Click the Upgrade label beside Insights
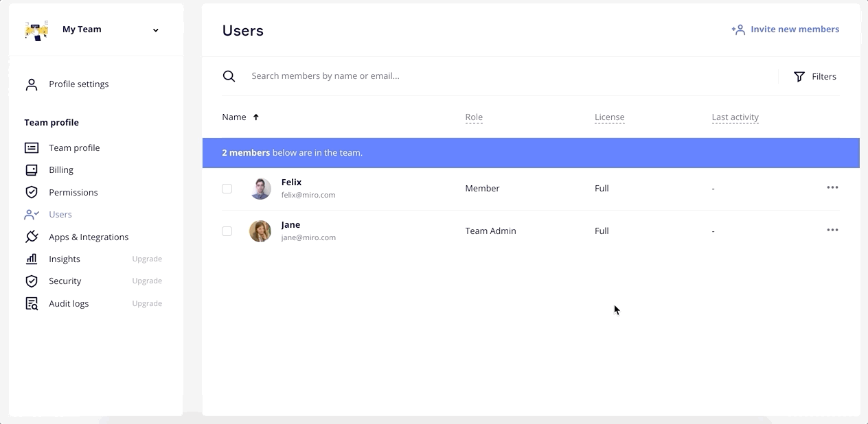The image size is (868, 424). 147,259
